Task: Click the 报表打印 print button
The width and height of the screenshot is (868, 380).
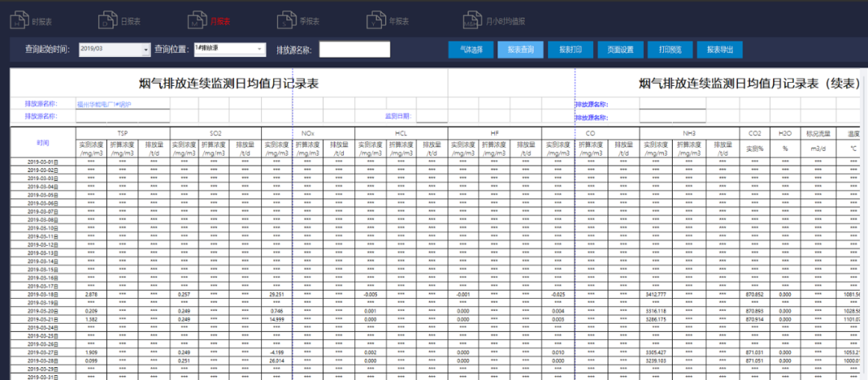Action: (x=571, y=50)
